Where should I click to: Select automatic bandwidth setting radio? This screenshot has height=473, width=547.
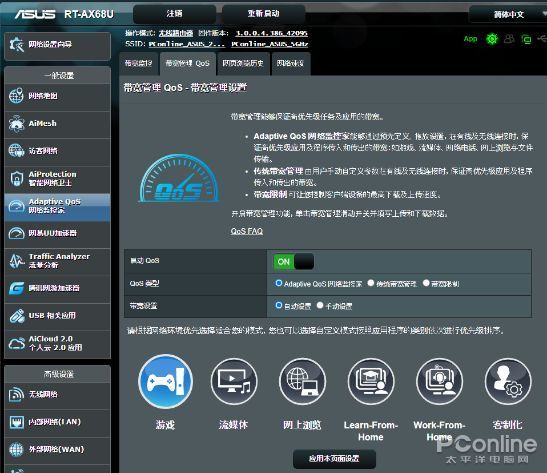pos(278,305)
